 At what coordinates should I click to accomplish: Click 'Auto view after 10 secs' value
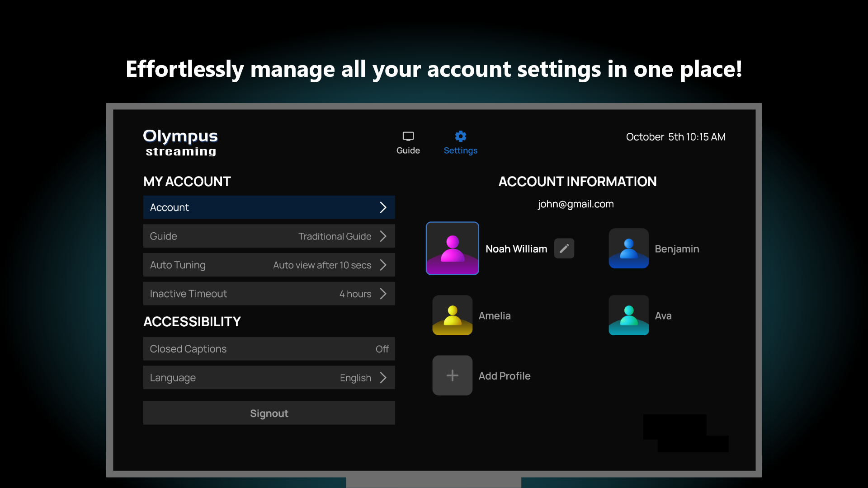pos(322,265)
